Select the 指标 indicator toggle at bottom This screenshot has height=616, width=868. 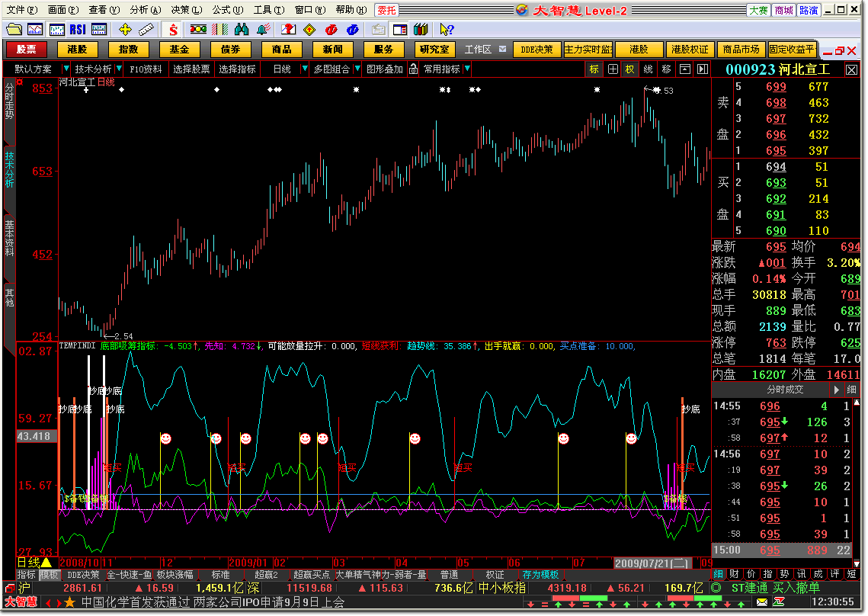27,575
